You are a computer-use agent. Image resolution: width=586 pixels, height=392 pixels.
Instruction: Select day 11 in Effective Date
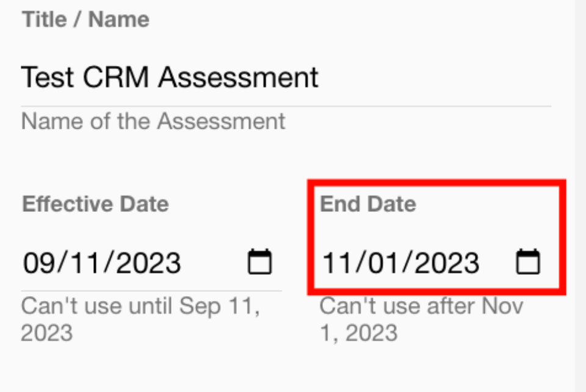pos(83,263)
